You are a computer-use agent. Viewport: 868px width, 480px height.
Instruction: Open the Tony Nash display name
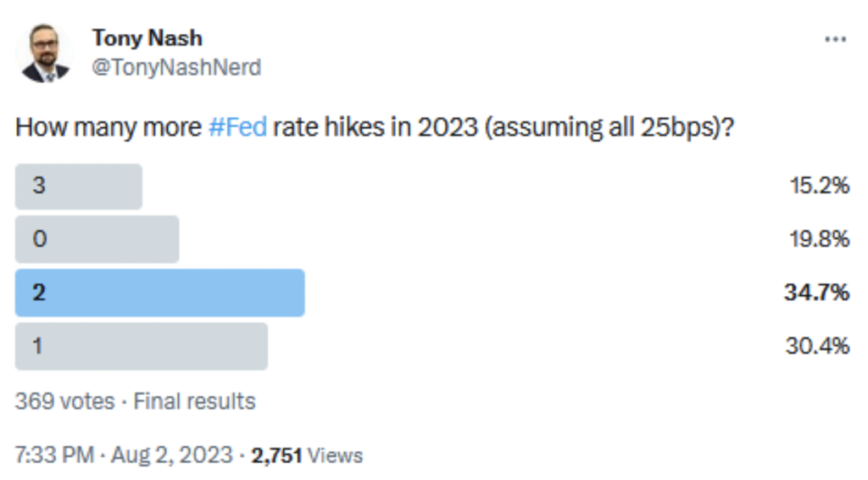point(147,38)
